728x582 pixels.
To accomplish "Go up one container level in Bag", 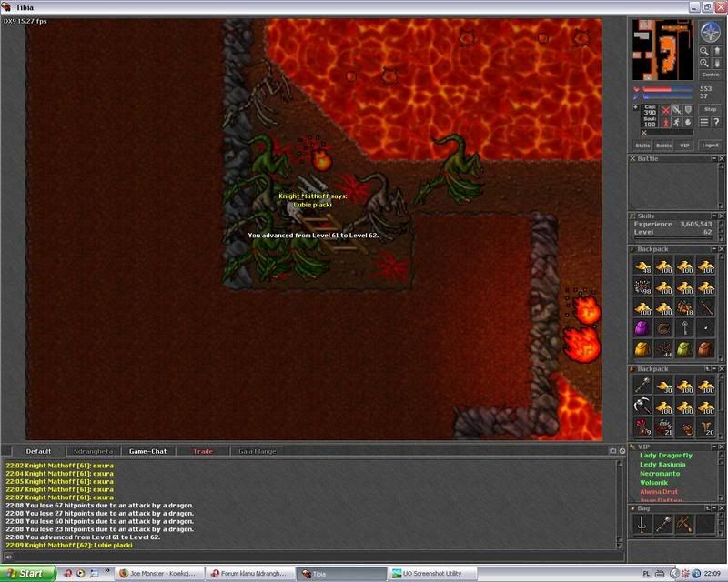I will [707, 508].
